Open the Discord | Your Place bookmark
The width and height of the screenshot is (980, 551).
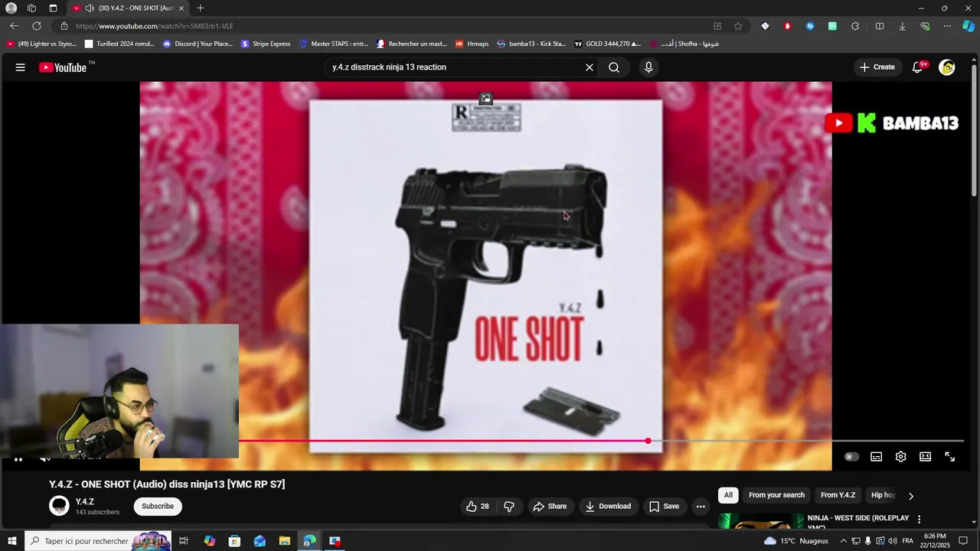point(198,44)
